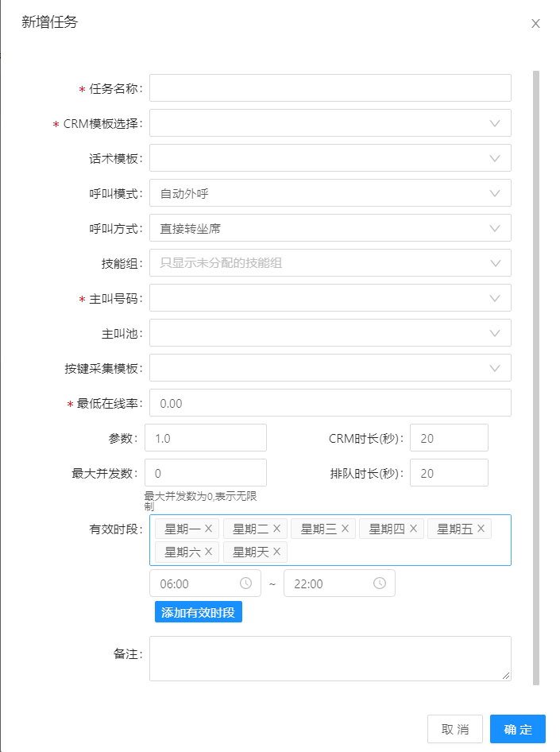
Task: Cancel with the 取消 button
Action: (455, 729)
